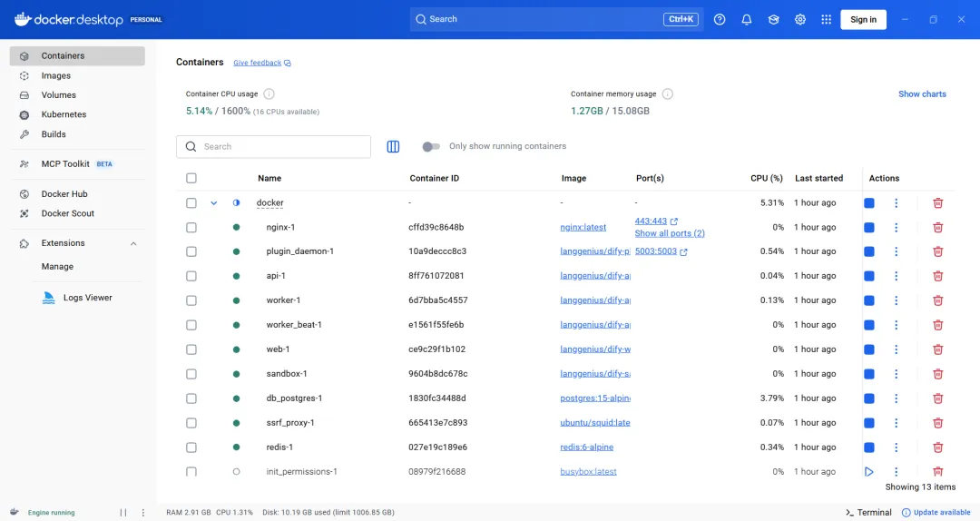
Task: Delete the worker-1 container
Action: click(937, 300)
